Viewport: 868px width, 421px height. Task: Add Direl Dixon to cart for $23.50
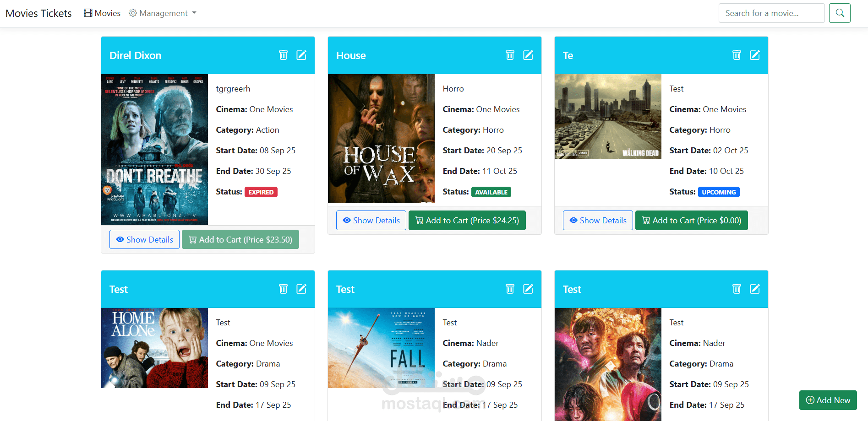(x=240, y=239)
